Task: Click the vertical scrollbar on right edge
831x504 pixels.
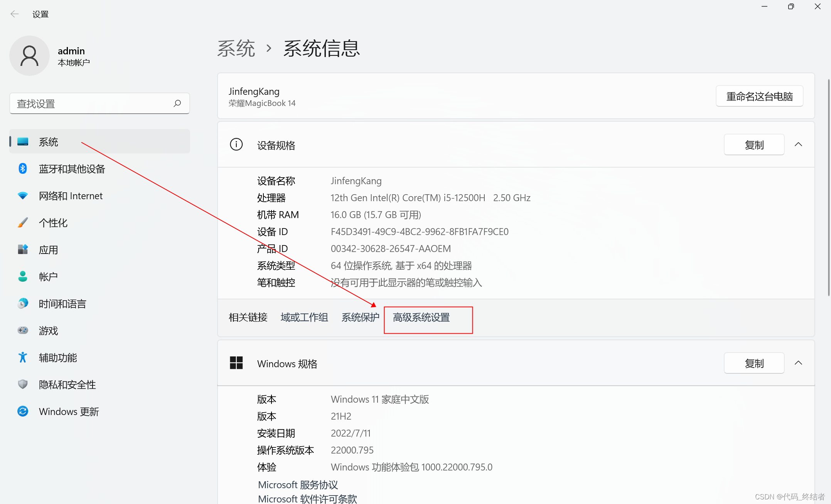Action: tap(828, 188)
